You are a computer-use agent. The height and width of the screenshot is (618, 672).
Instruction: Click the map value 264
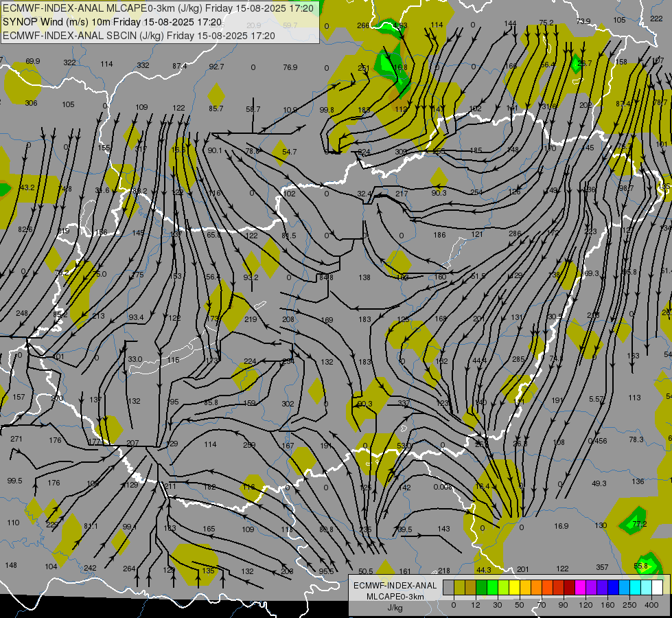click(x=129, y=569)
